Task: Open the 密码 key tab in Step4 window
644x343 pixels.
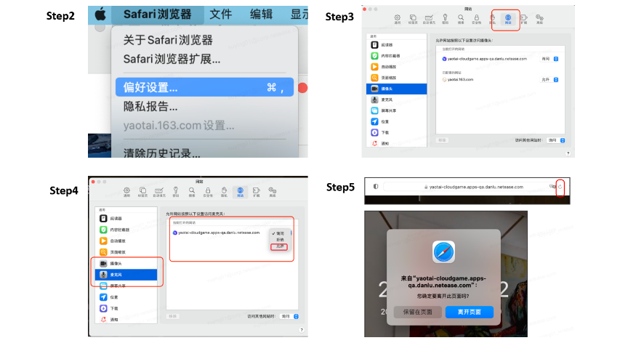Action: coord(176,192)
